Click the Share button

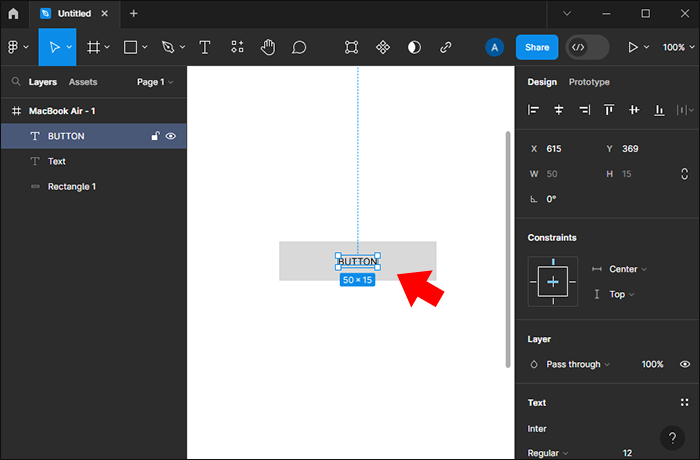(x=537, y=47)
